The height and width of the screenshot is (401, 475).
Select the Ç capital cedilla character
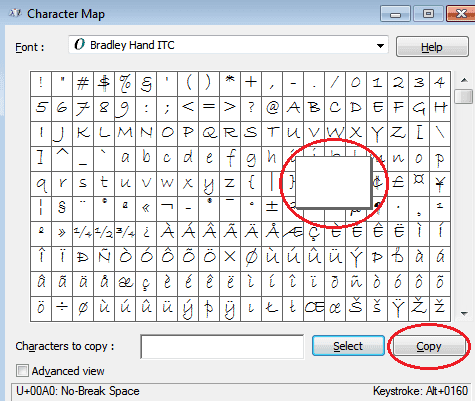(x=314, y=233)
